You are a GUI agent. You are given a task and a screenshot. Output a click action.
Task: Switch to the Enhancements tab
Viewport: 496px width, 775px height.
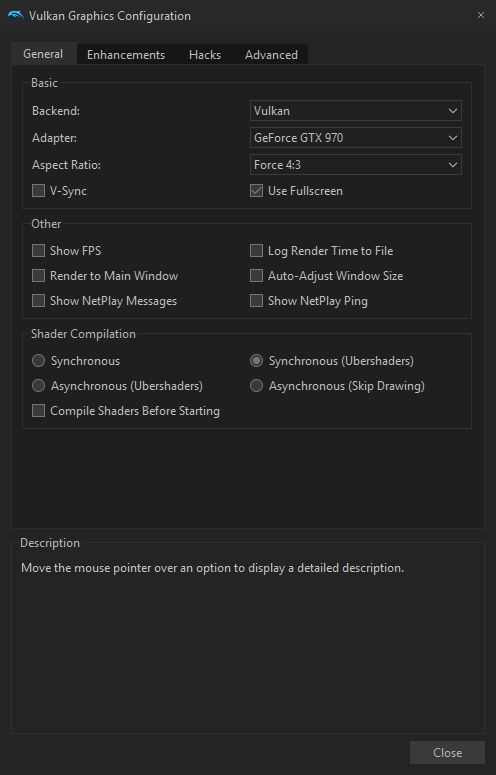[x=126, y=54]
